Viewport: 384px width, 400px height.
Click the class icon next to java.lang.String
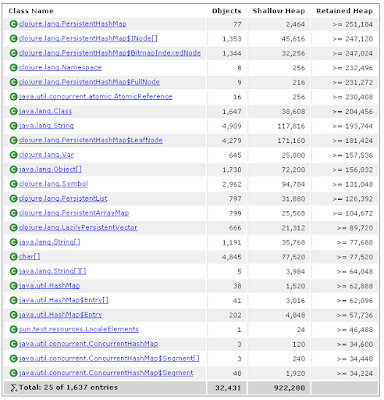click(x=13, y=126)
